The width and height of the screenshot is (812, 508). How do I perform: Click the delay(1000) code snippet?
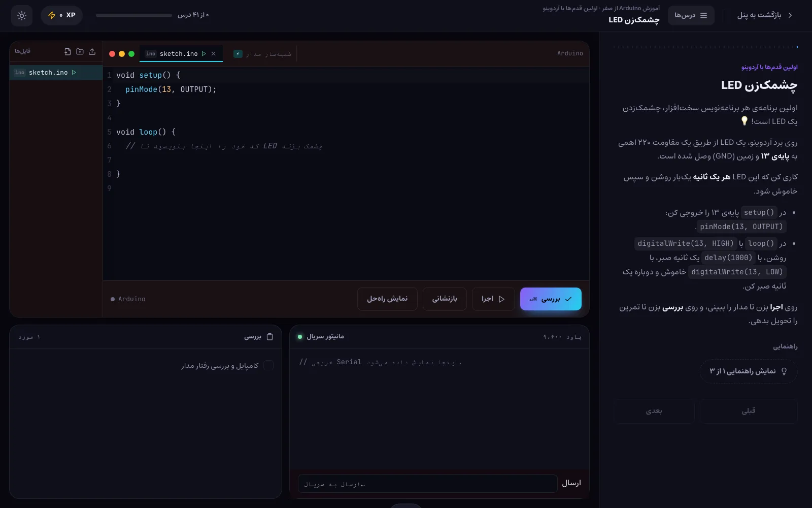coord(728,258)
